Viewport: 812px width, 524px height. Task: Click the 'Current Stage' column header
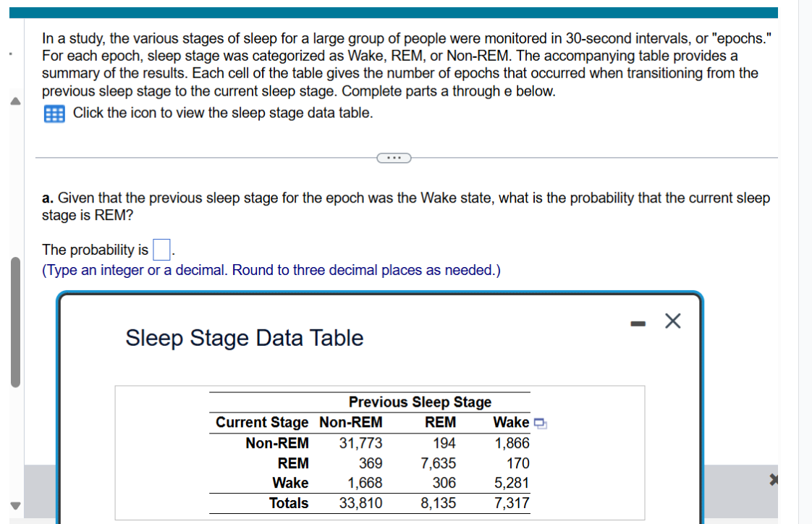coord(262,422)
